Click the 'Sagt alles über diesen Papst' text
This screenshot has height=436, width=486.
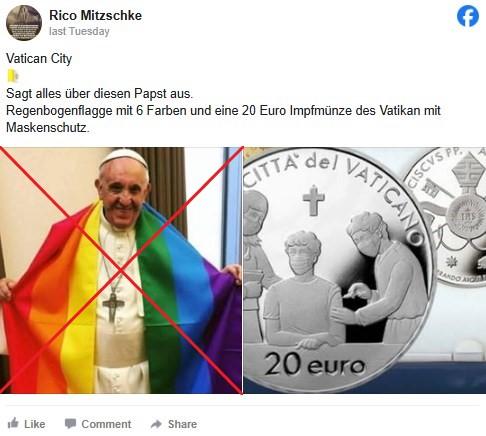[x=87, y=94]
